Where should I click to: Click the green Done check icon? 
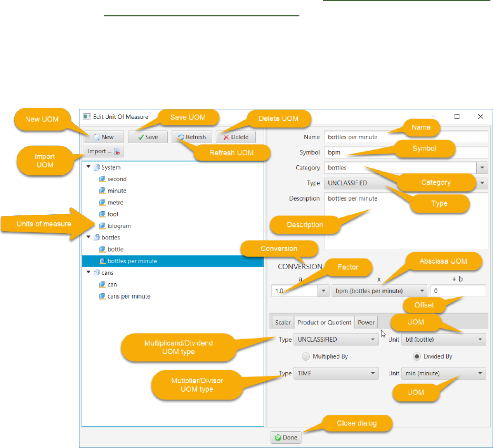coord(278,437)
